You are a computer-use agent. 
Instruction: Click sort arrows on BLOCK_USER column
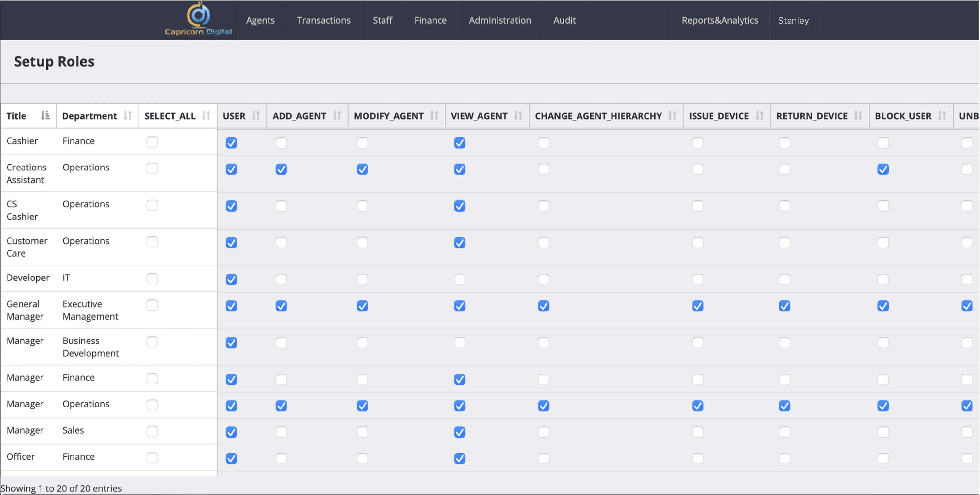(942, 116)
